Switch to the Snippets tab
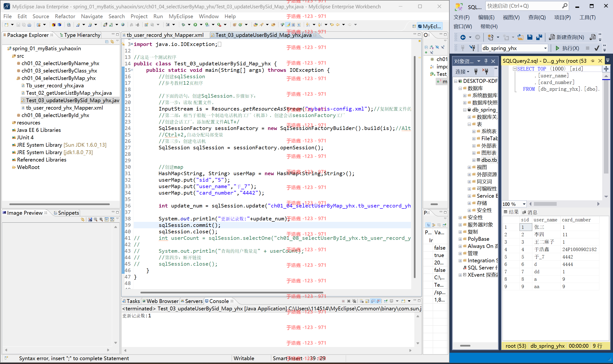 66,213
